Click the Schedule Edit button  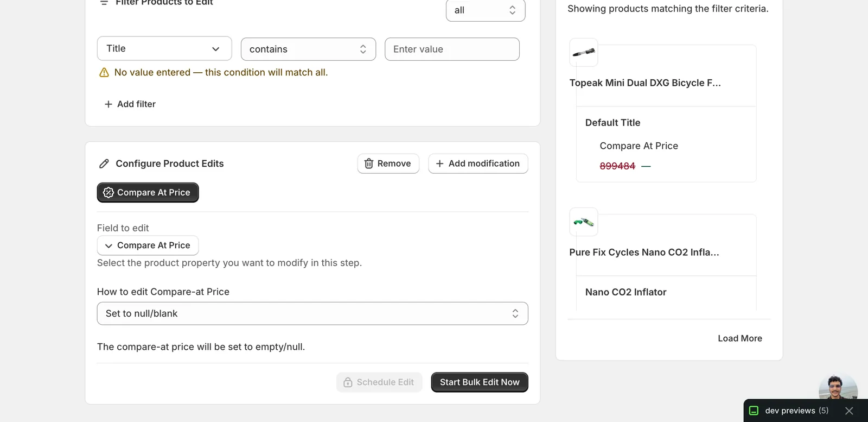[379, 382]
